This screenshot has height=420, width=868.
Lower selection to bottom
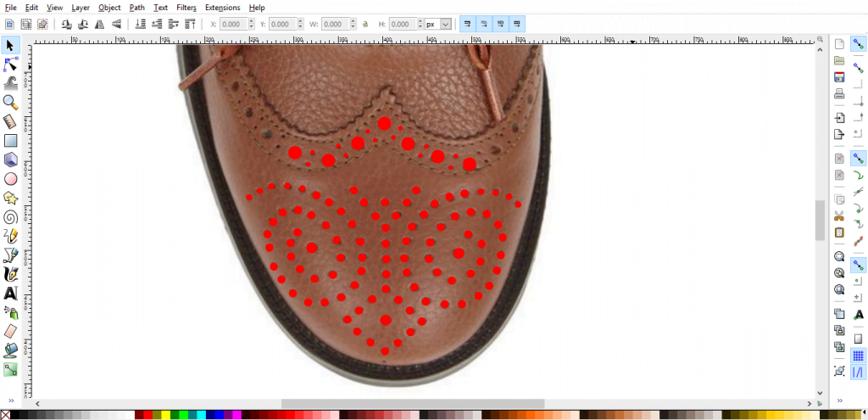[x=141, y=24]
